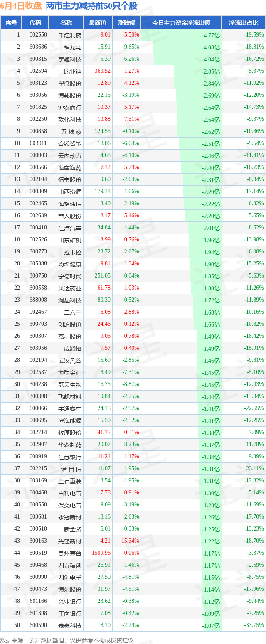Viewport: 266px width, 644px height.
Task: Select stock name 宁德时代
Action: (70, 276)
